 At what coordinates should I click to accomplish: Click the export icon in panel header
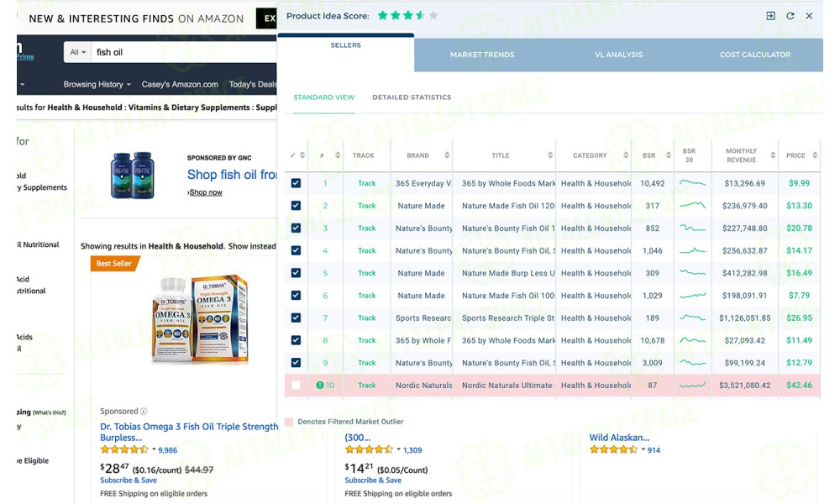point(770,16)
